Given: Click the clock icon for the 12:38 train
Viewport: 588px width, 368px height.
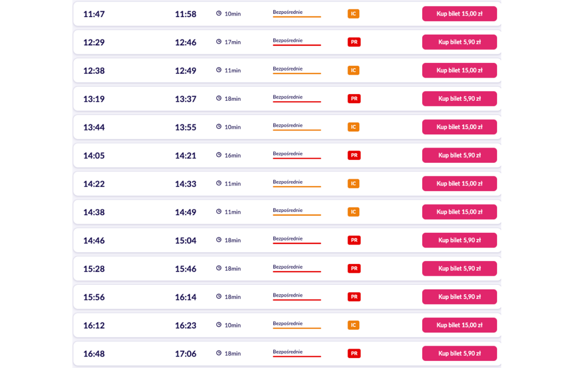Looking at the screenshot, I should 219,70.
